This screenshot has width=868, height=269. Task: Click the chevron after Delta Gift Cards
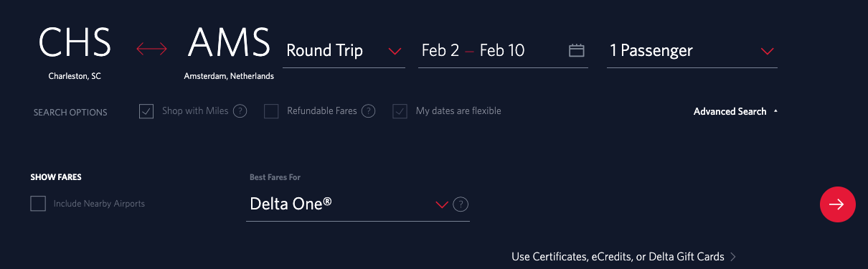pyautogui.click(x=733, y=257)
